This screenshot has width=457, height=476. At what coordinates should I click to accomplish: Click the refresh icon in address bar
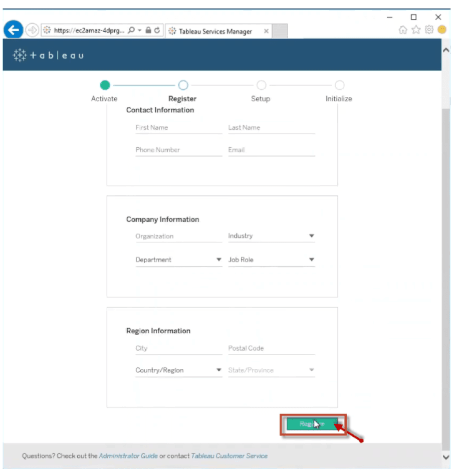[x=157, y=31]
